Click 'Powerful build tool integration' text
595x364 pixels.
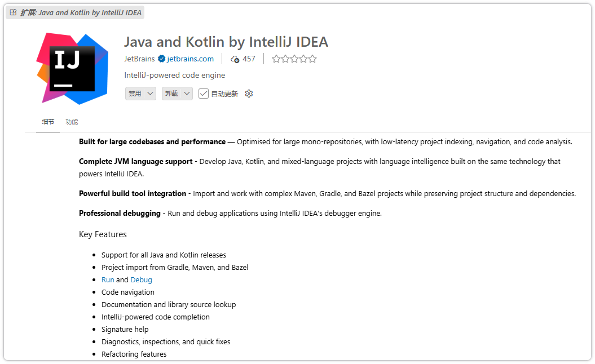click(133, 194)
